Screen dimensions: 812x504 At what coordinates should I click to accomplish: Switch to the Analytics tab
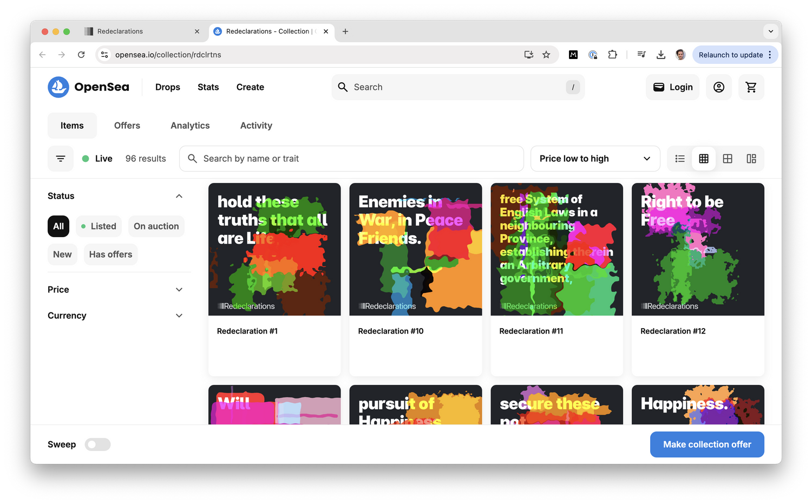click(x=190, y=126)
